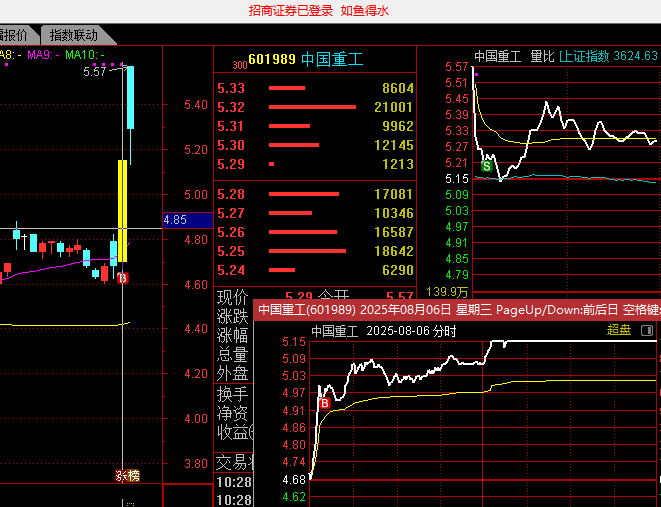Click the 中国重工 2025-08-06 分时 heading in the popup
The width and height of the screenshot is (661, 507).
[x=384, y=331]
